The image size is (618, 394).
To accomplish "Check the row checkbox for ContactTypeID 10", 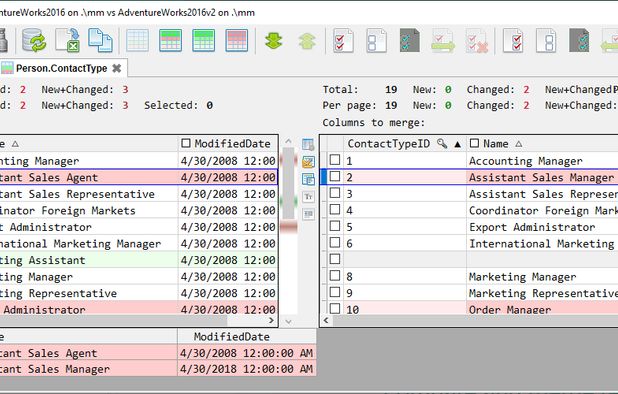I will (335, 308).
